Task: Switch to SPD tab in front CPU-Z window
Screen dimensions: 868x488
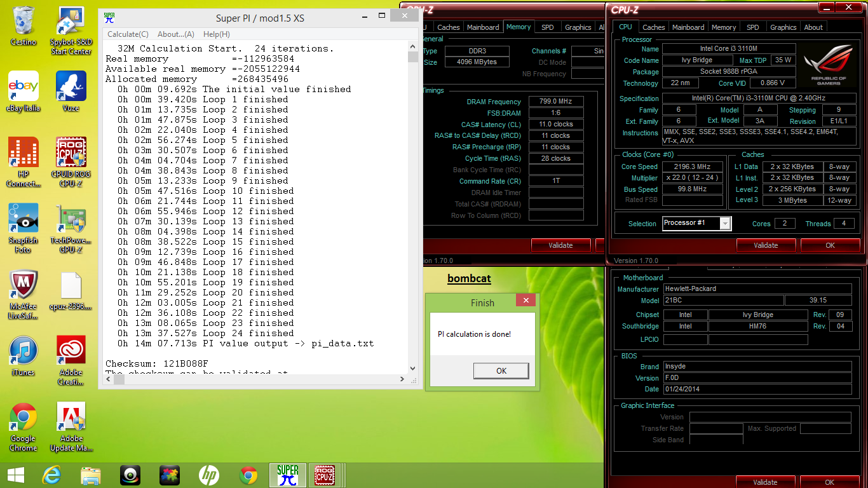Action: tap(753, 27)
